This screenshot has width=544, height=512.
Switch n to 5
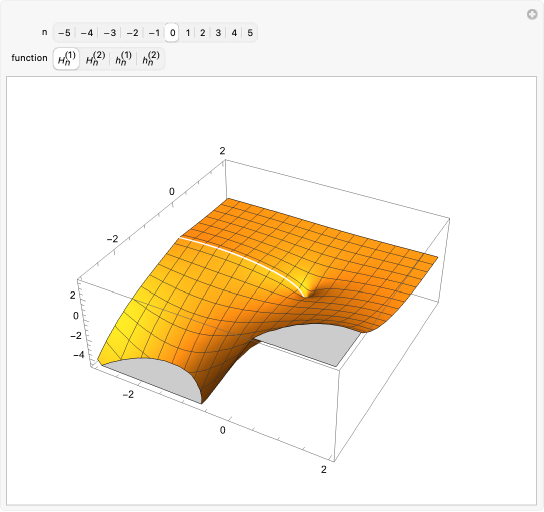(250, 33)
